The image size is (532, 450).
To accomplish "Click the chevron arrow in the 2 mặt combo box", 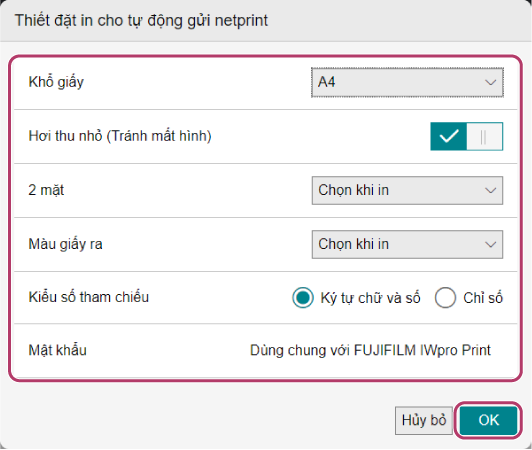I will coord(490,190).
